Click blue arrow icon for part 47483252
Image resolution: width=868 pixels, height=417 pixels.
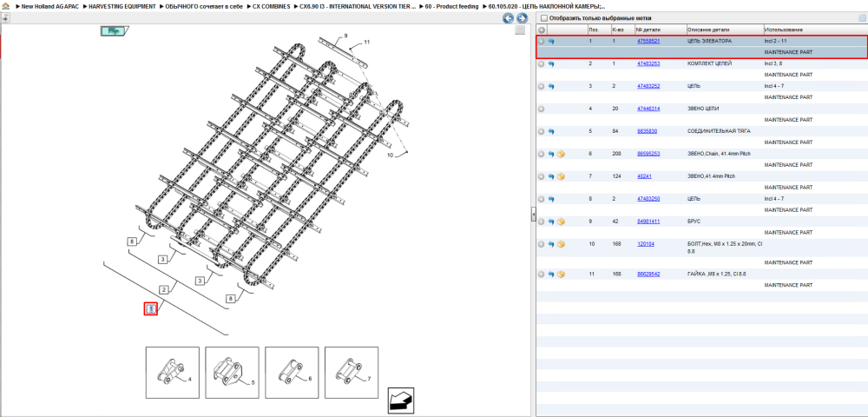coord(551,86)
